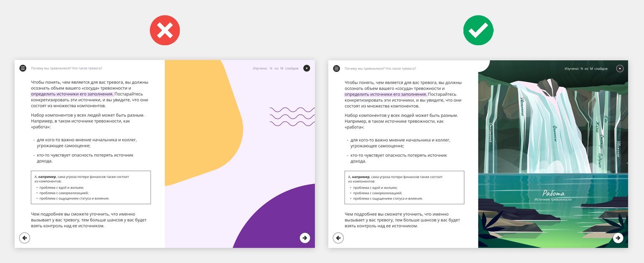Click next arrow on the left slide
This screenshot has width=644, height=263.
(x=305, y=238)
